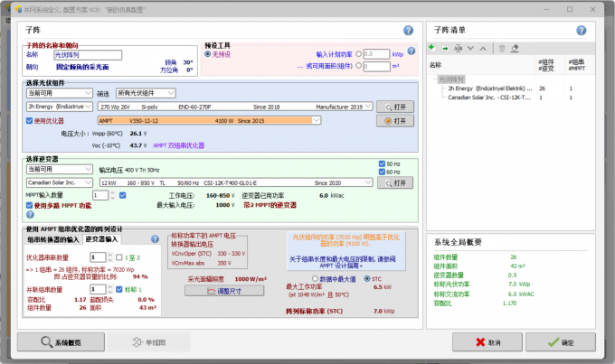Click the rename sub-array icon
The width and height of the screenshot is (615, 364).
click(458, 48)
